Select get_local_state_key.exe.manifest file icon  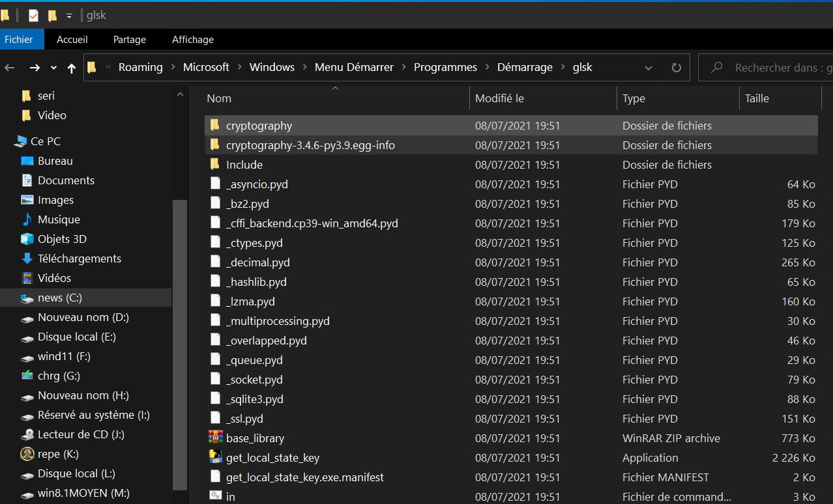(x=215, y=477)
